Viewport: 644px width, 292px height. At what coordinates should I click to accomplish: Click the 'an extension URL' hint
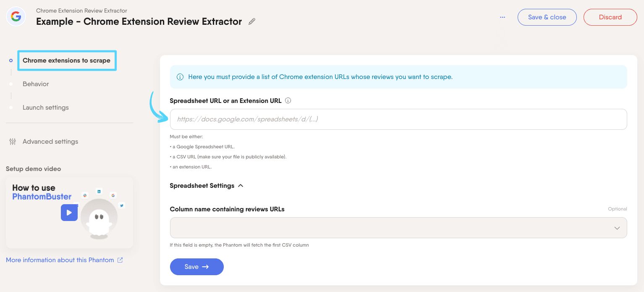(x=191, y=167)
